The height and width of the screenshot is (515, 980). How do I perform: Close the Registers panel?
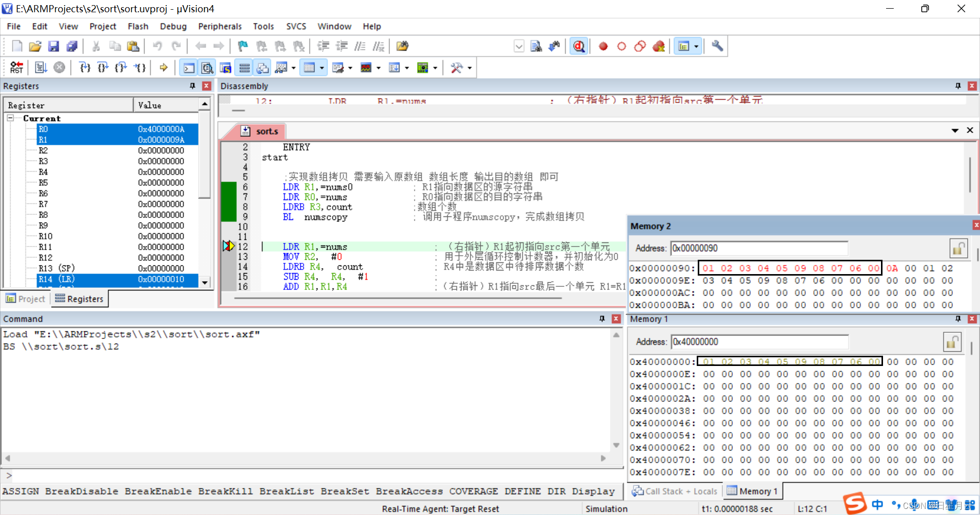207,86
